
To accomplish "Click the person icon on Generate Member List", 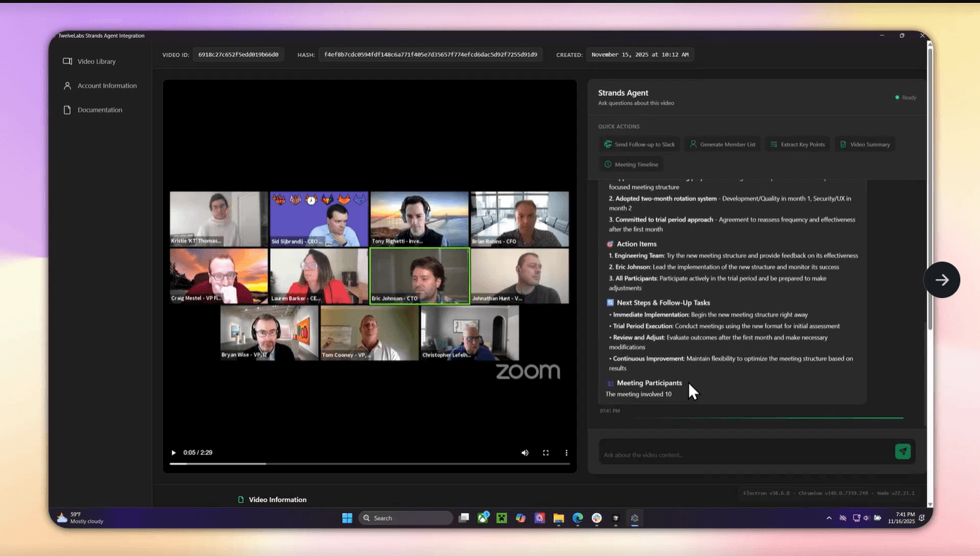I will 693,144.
